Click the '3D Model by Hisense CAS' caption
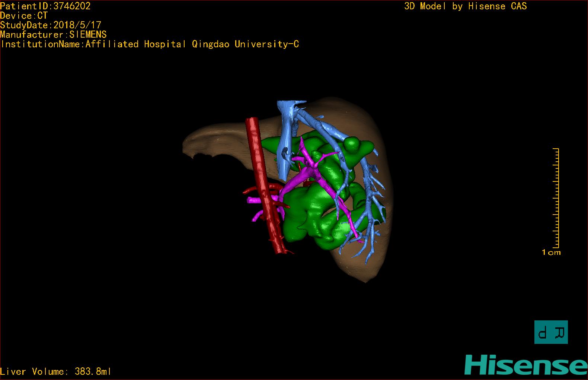 coord(466,6)
